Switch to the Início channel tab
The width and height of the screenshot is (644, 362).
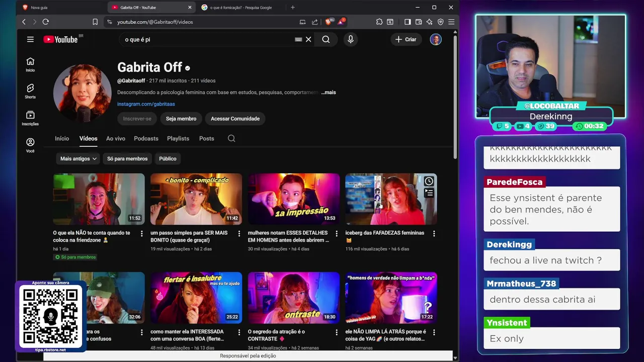coord(62,138)
